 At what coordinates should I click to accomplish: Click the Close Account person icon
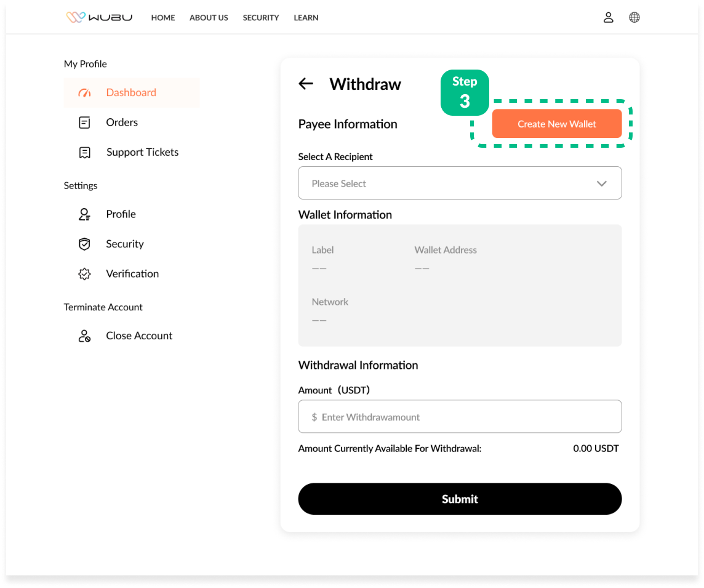coord(84,336)
